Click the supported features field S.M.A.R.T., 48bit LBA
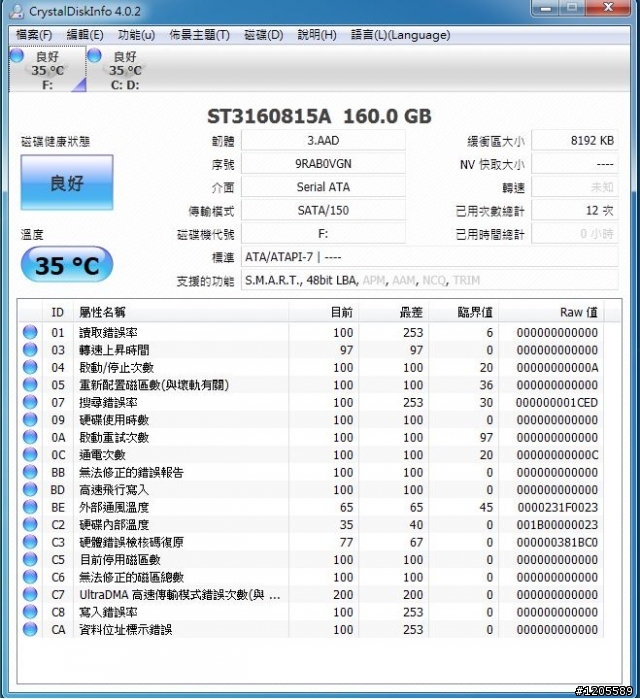640x699 pixels. pos(430,280)
